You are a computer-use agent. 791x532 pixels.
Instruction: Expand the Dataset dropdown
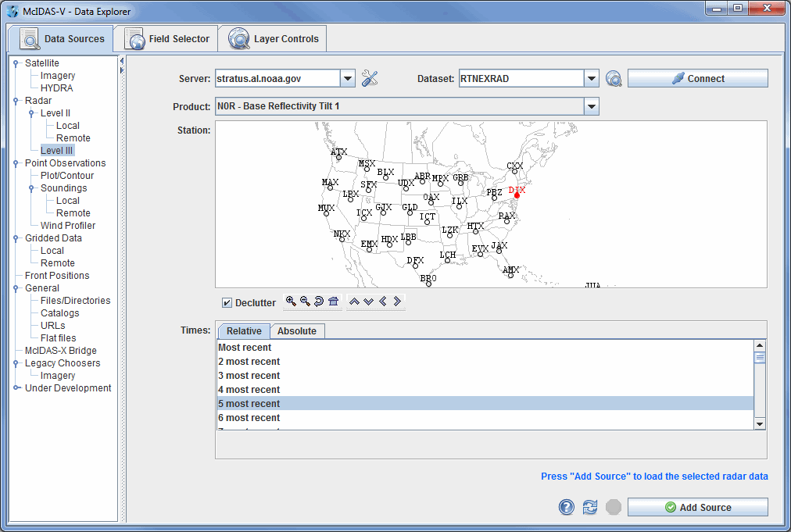592,78
